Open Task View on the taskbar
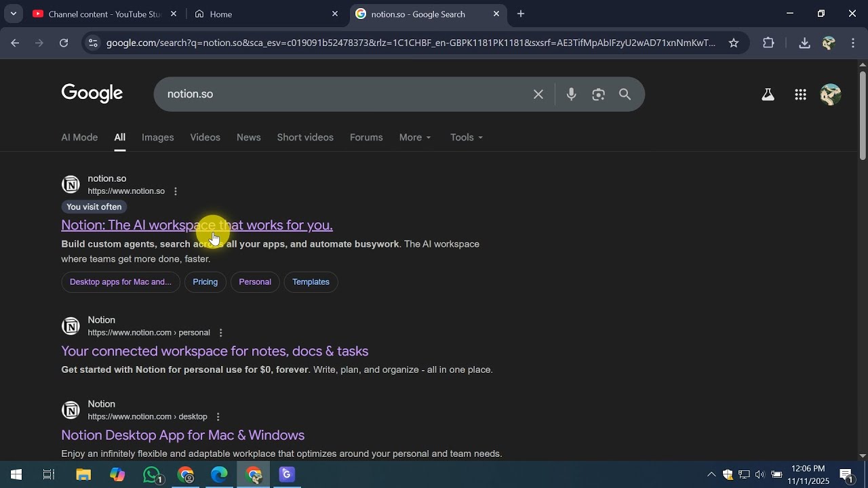The image size is (868, 488). point(49,474)
